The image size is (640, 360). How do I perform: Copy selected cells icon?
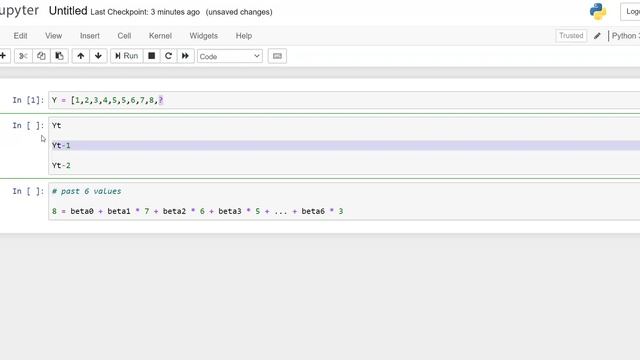click(x=41, y=56)
